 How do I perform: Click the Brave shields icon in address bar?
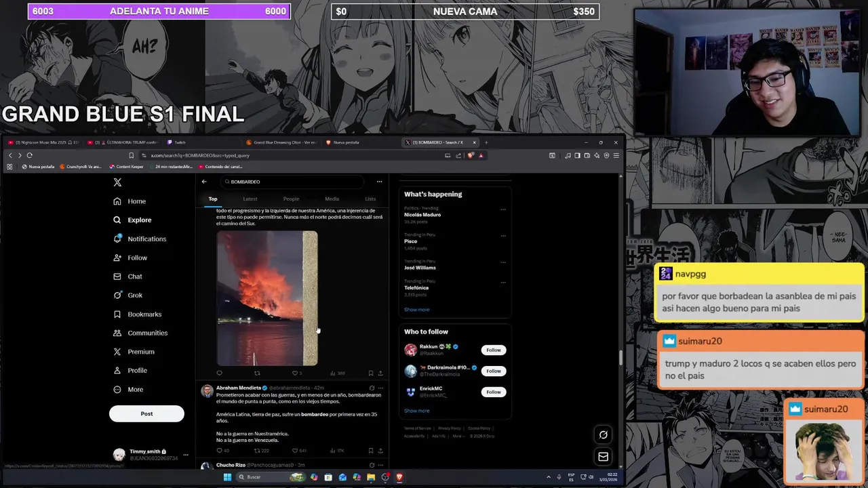[x=472, y=155]
